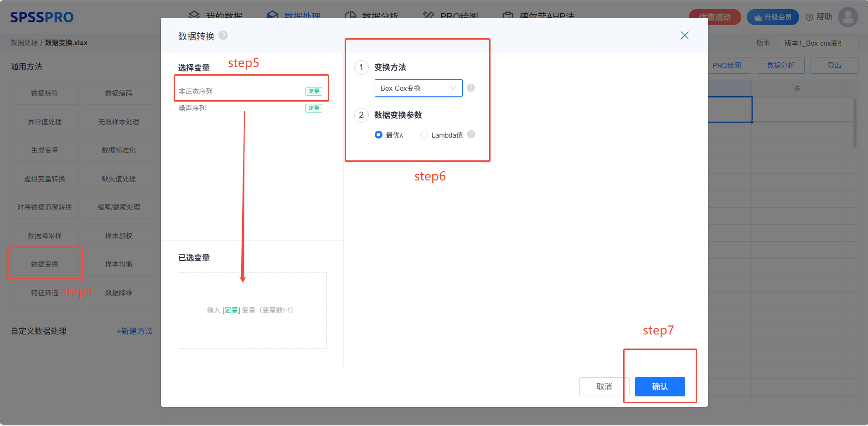This screenshot has width=868, height=426.
Task: Click the 升级会员 crown button
Action: pos(772,17)
